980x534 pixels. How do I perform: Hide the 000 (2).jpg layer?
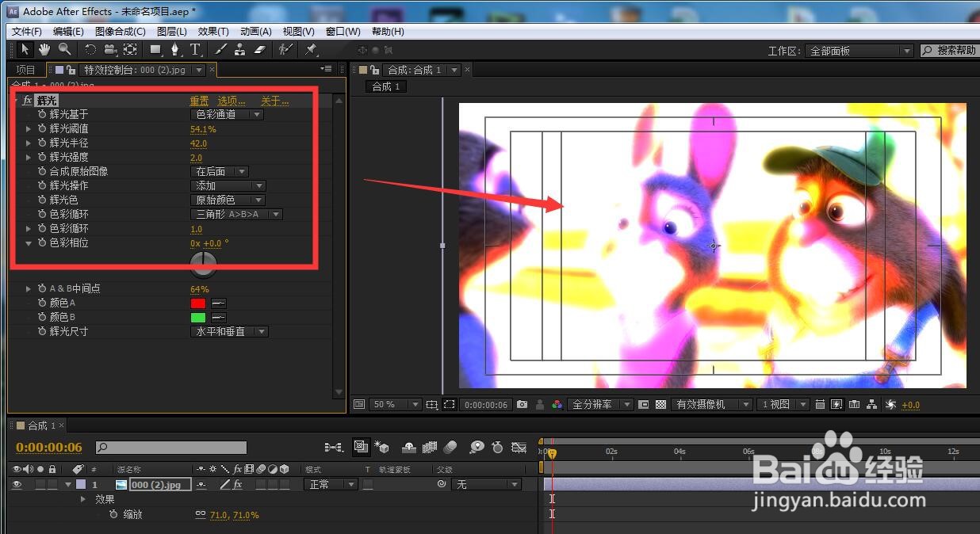pos(17,484)
